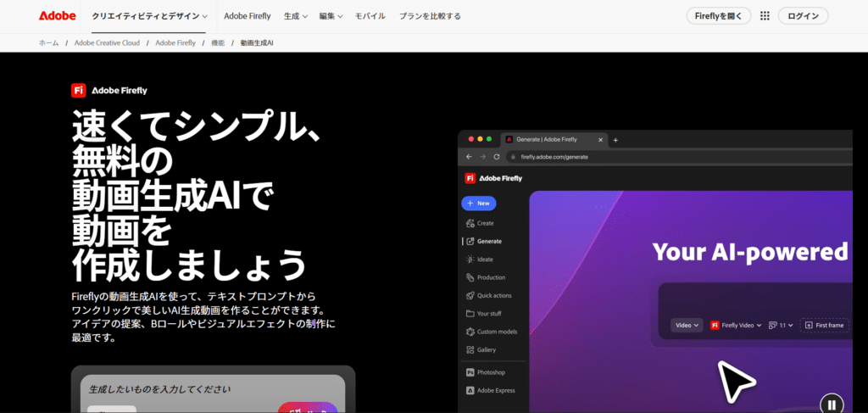Open the プランを比較する menu item
This screenshot has height=413, width=868.
[x=430, y=16]
